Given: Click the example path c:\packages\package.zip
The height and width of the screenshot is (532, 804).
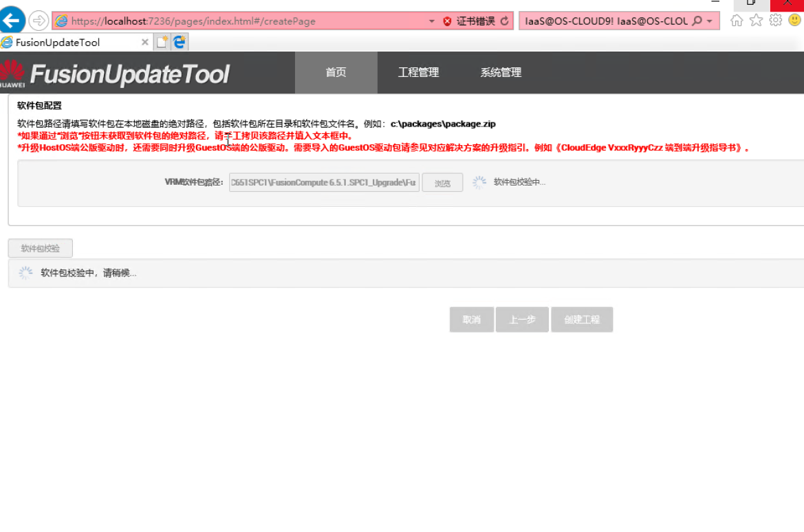Looking at the screenshot, I should point(443,124).
